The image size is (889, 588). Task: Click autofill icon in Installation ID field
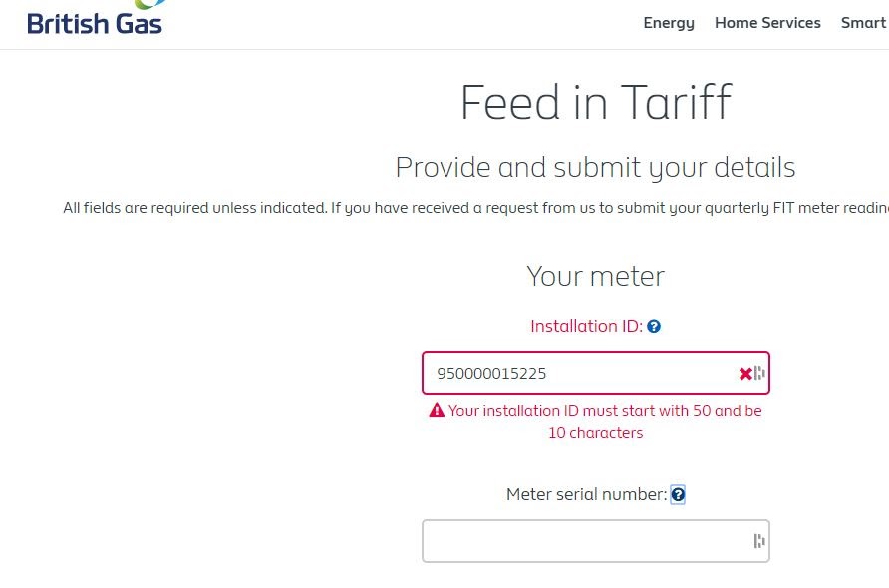pos(759,373)
